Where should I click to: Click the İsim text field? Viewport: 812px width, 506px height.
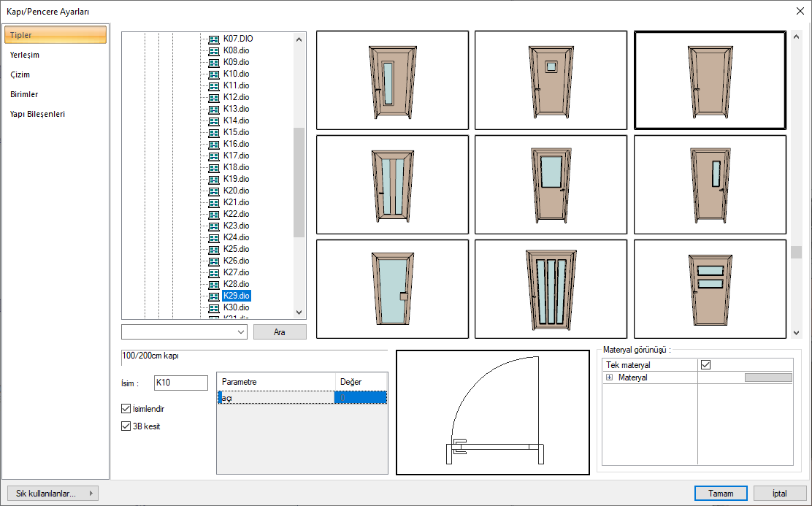181,383
